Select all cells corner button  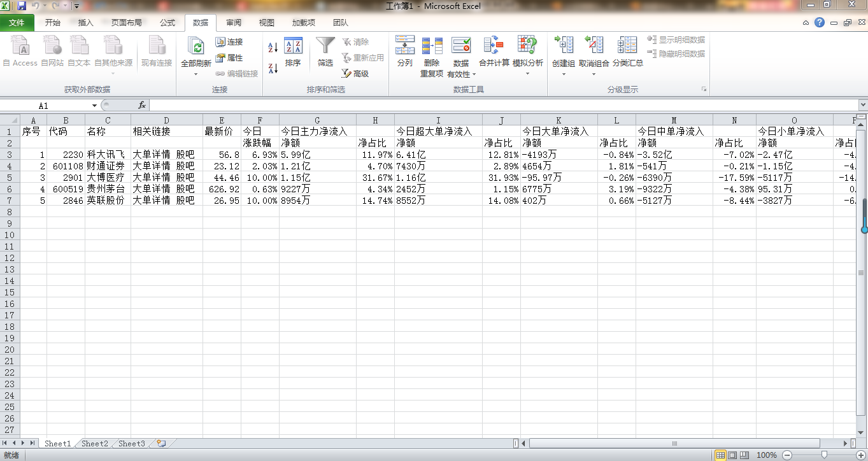click(x=10, y=120)
